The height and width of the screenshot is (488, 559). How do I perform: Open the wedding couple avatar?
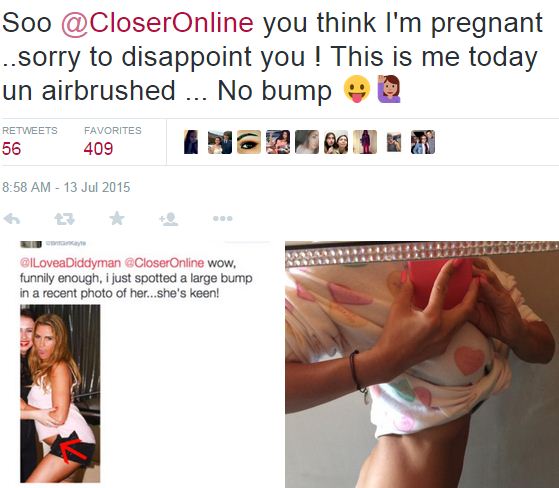click(x=220, y=142)
